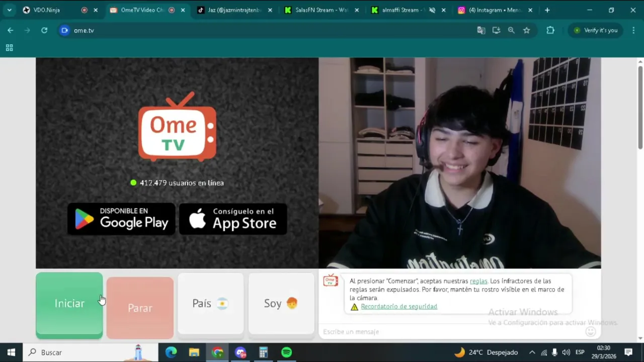Screen dimensions: 644x362
Task: Open the App Store download badge
Action: pos(233,219)
